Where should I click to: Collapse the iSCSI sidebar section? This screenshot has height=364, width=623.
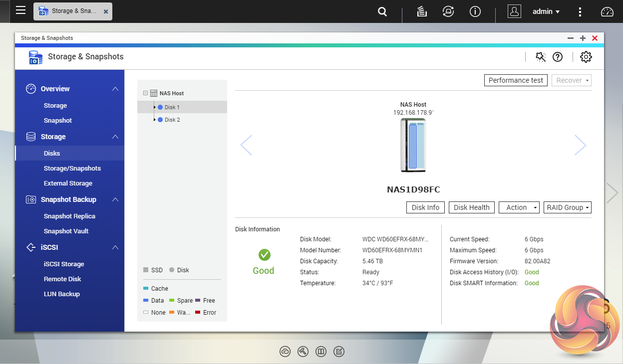click(x=115, y=247)
